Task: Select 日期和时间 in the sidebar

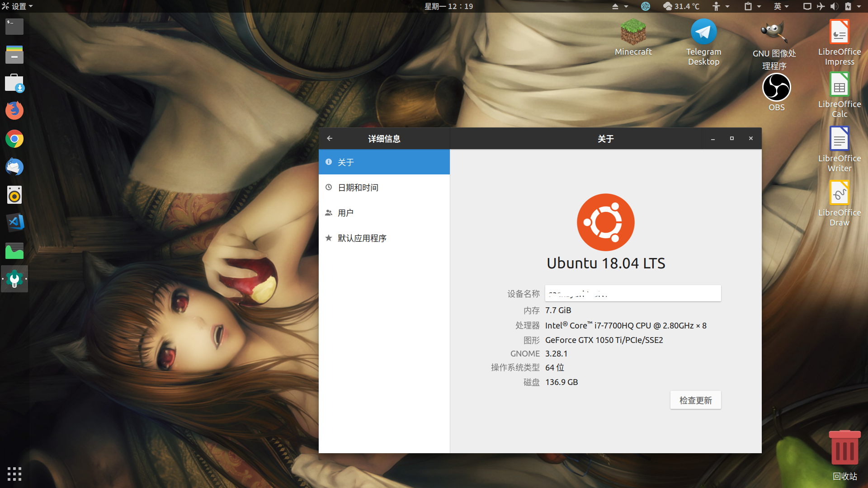Action: coord(384,187)
